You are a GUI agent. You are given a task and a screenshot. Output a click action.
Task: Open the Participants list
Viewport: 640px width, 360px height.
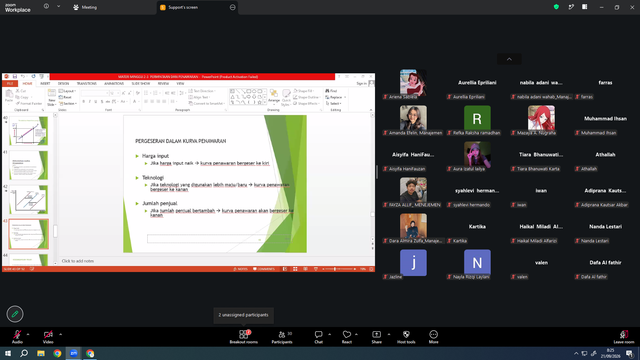pos(282,337)
